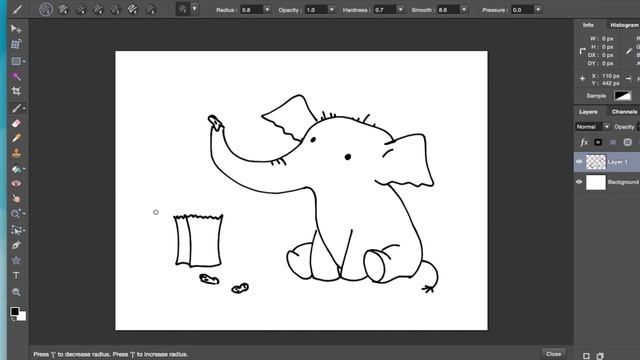Click the current brush tool icon top-left
640x360 pixels.
16,9
